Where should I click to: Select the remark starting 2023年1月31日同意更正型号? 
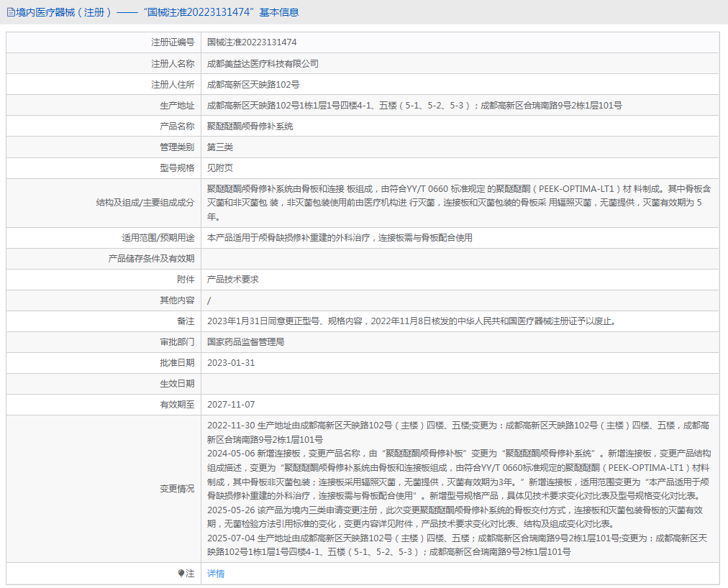click(x=411, y=321)
